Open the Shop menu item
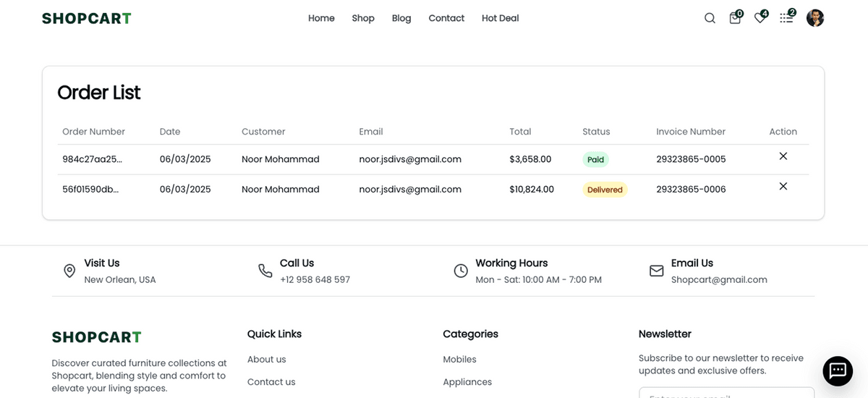The image size is (868, 398). (363, 18)
